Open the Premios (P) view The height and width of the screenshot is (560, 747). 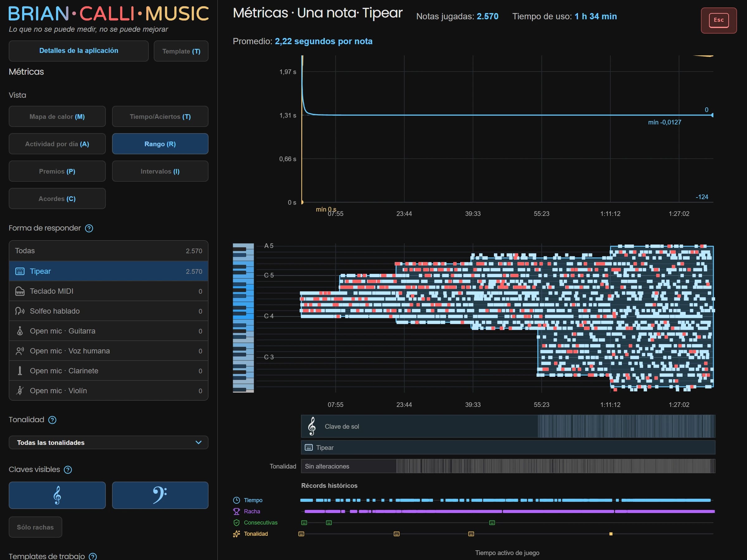(57, 171)
